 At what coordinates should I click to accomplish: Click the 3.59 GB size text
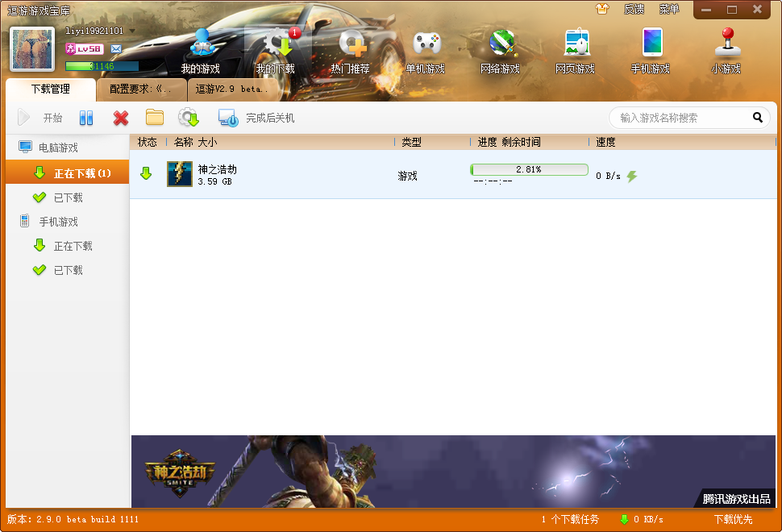214,181
